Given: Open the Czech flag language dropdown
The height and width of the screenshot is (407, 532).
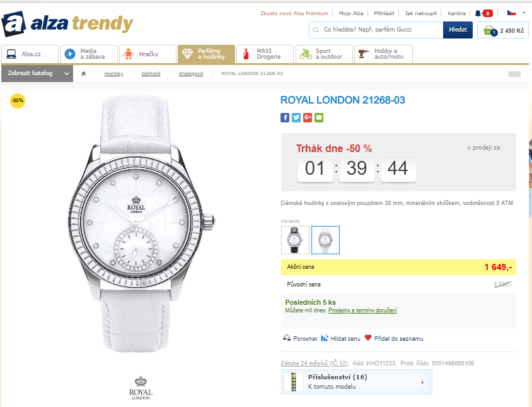Looking at the screenshot, I should [516, 13].
